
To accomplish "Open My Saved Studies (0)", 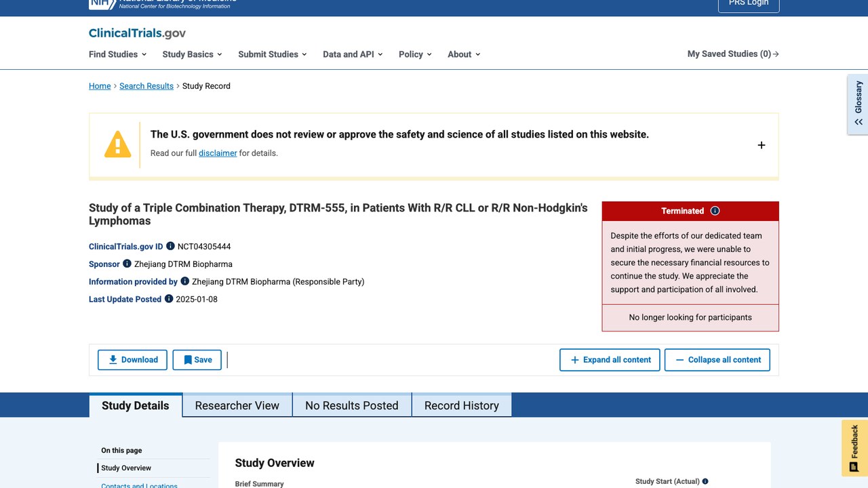I will point(733,54).
